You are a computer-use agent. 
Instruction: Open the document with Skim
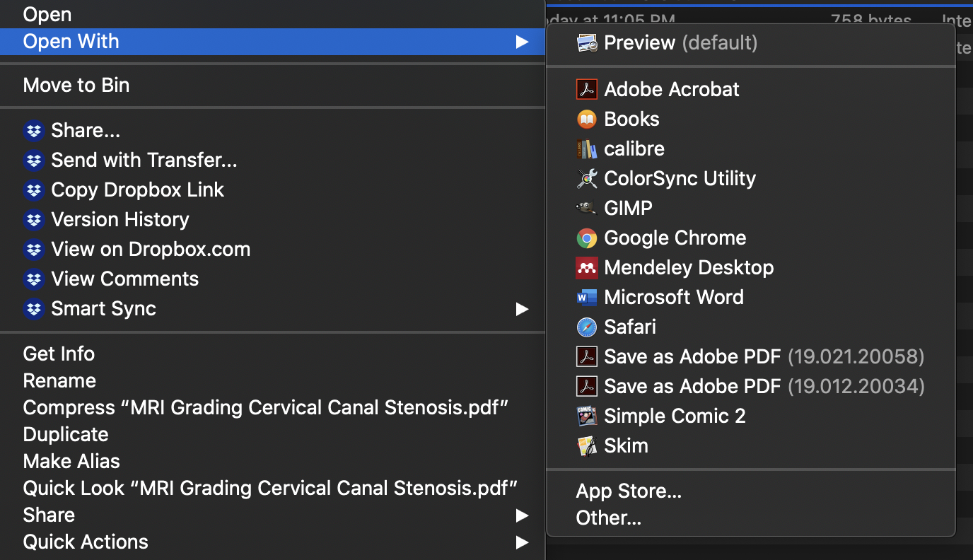(626, 445)
